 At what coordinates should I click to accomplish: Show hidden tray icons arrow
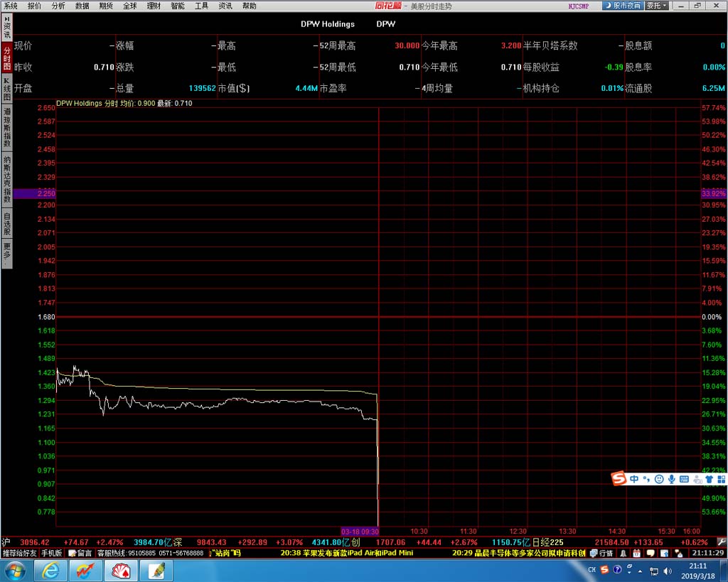click(641, 571)
